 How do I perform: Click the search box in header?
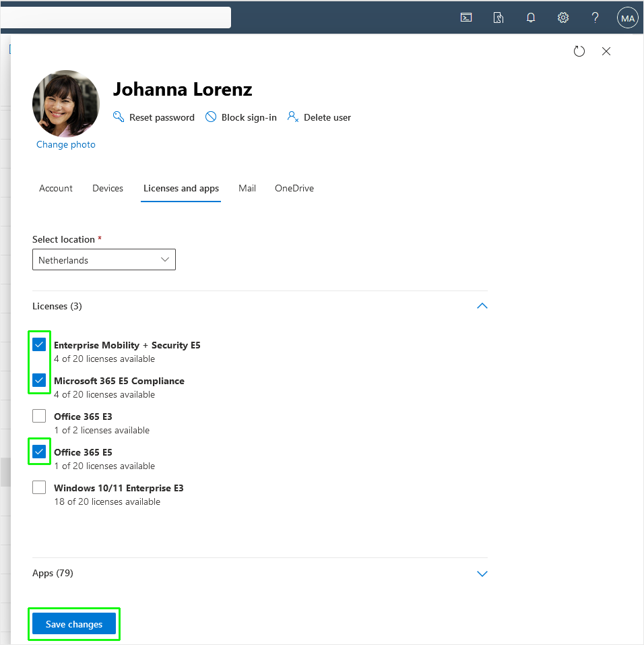[116, 18]
